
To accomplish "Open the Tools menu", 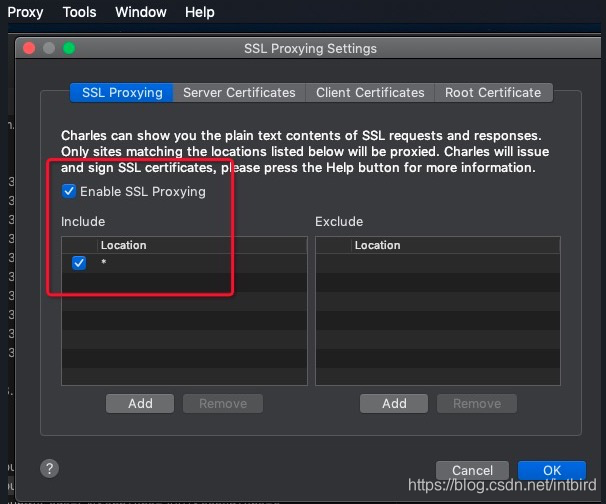I will pyautogui.click(x=79, y=12).
